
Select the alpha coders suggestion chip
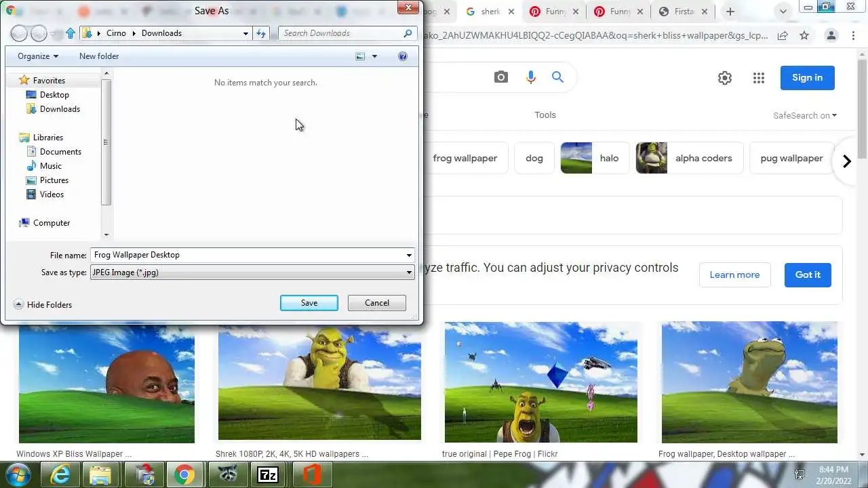(x=690, y=158)
